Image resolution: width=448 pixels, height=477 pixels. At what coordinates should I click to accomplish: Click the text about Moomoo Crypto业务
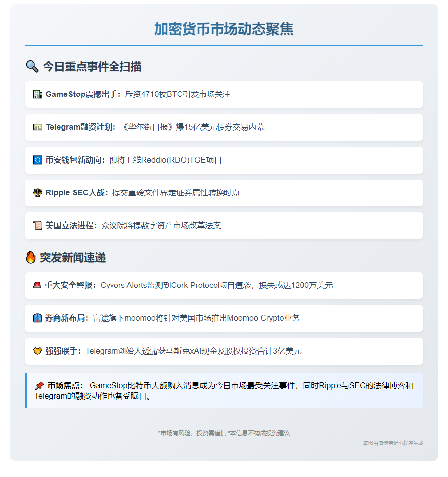click(x=196, y=318)
